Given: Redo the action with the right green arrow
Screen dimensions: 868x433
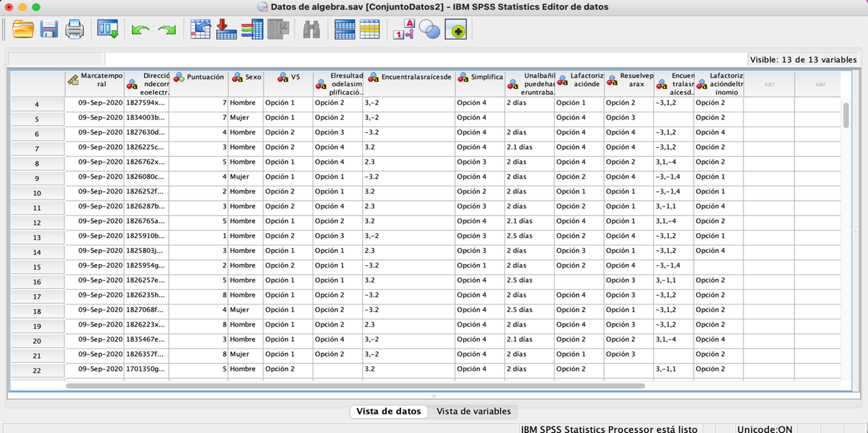Looking at the screenshot, I should [166, 29].
